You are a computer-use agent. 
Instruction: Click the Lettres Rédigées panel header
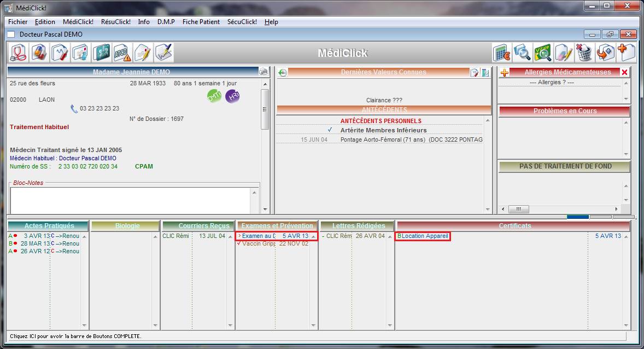click(x=357, y=226)
